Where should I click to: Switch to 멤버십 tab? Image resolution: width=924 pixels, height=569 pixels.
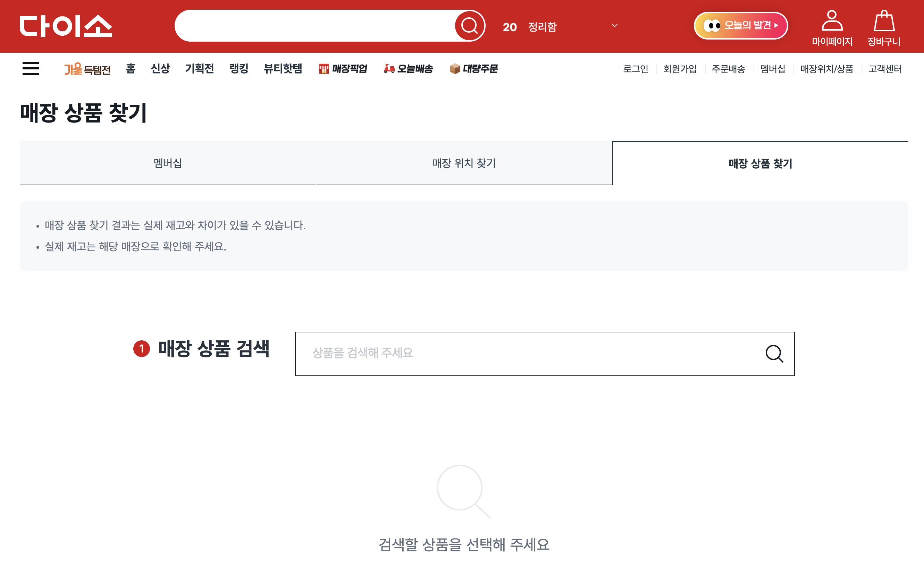coord(168,163)
